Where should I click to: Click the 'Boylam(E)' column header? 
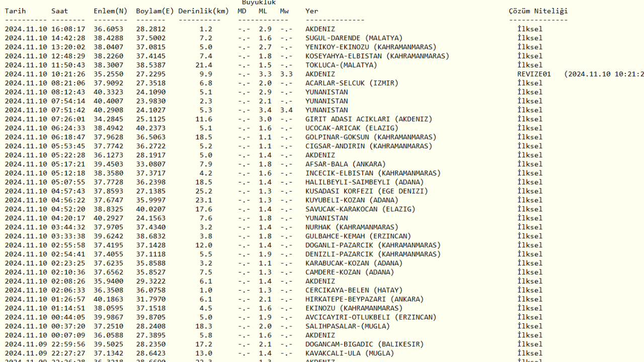coord(155,11)
